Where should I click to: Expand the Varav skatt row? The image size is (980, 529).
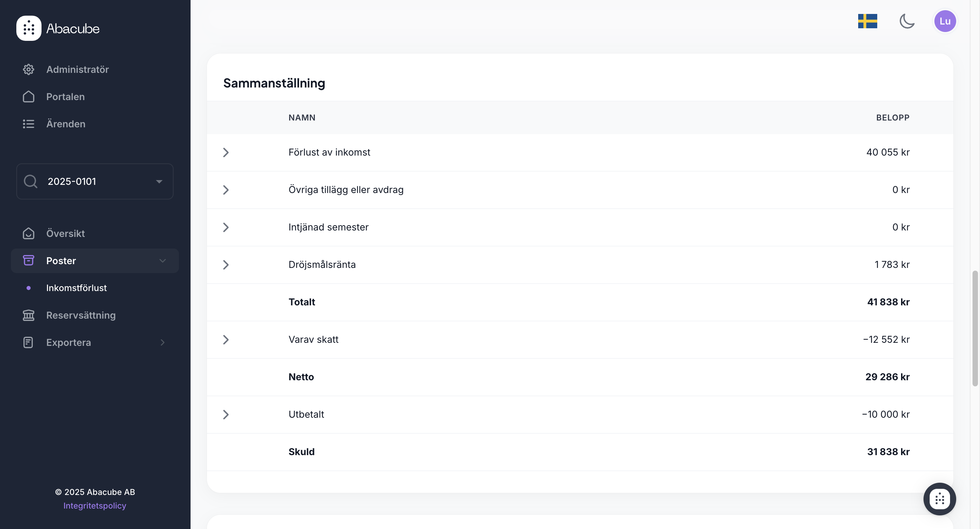226,339
